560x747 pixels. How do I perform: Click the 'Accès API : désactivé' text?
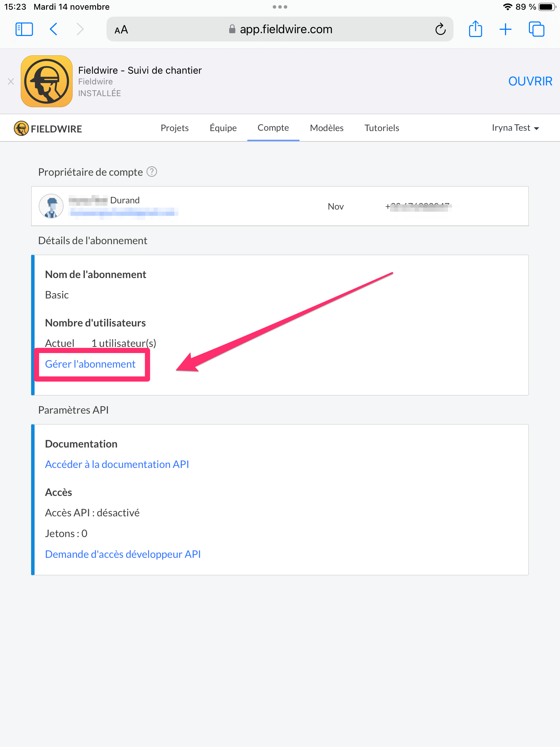(x=92, y=513)
